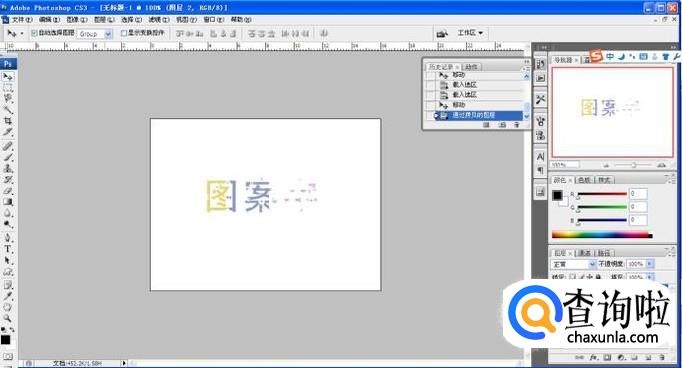Viewport: 682px width, 368px height.
Task: Click the Actions tab beside History
Action: click(471, 67)
